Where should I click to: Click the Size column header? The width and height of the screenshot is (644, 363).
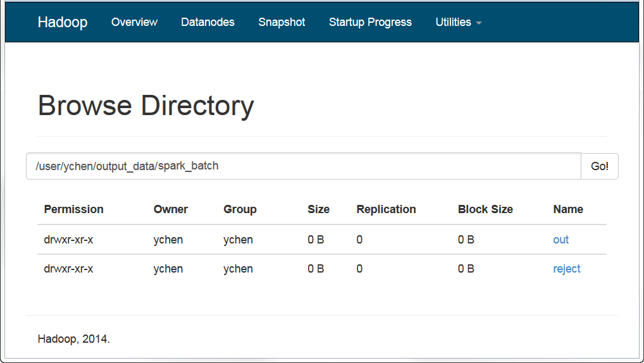318,209
